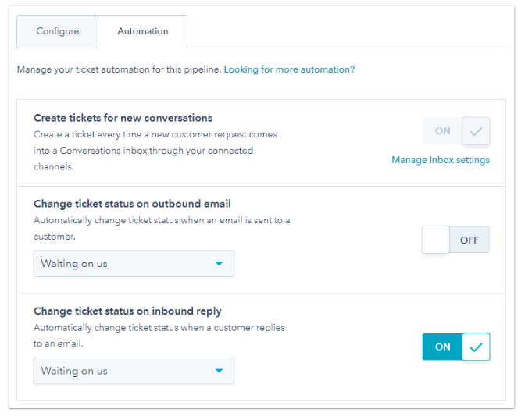This screenshot has height=420, width=525.
Task: Click the white handle of the outbound email switch
Action: click(436, 240)
